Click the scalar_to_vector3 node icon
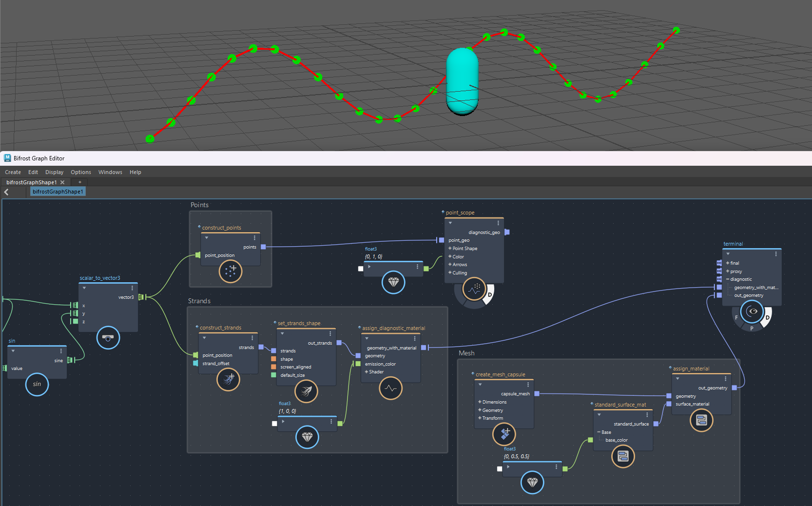Image resolution: width=812 pixels, height=506 pixels. (108, 338)
